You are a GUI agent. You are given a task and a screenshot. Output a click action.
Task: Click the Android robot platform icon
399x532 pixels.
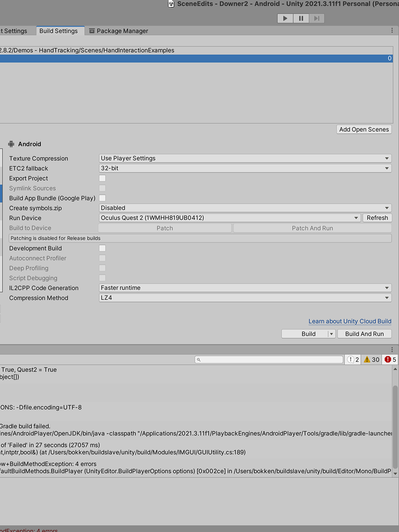[11, 144]
